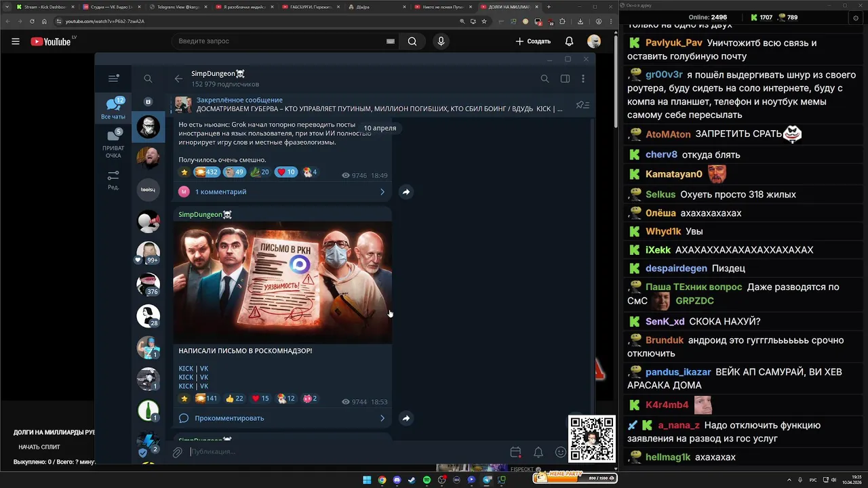Image resolution: width=868 pixels, height=488 pixels.
Task: Toggle reaction with count 2 on RKN post
Action: 310,399
